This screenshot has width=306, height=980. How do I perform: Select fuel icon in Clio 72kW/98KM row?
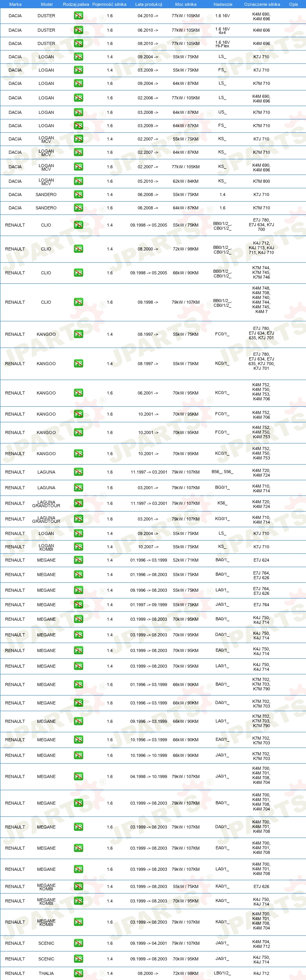pyautogui.click(x=78, y=249)
